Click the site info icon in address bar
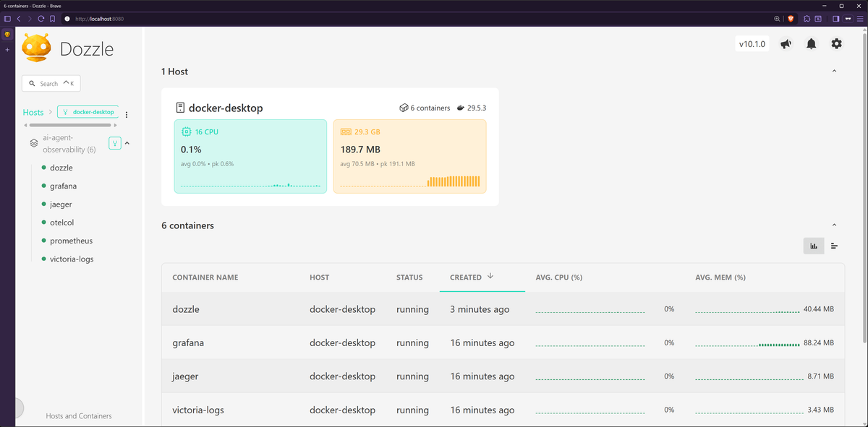This screenshot has width=868, height=427. pyautogui.click(x=67, y=18)
